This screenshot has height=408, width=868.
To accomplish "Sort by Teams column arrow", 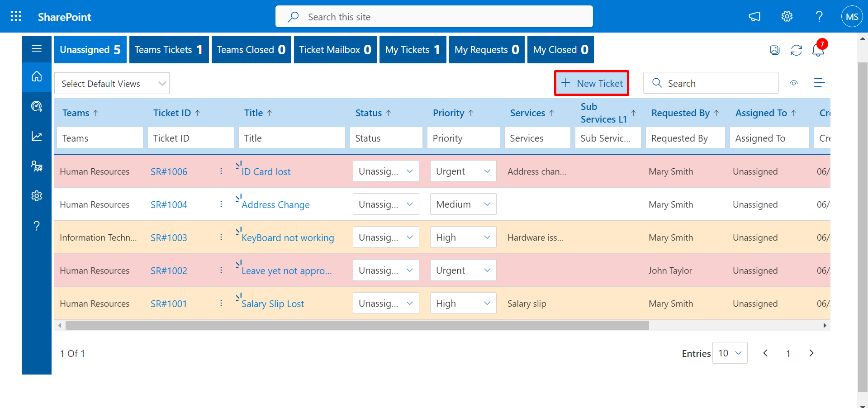I will coord(96,113).
